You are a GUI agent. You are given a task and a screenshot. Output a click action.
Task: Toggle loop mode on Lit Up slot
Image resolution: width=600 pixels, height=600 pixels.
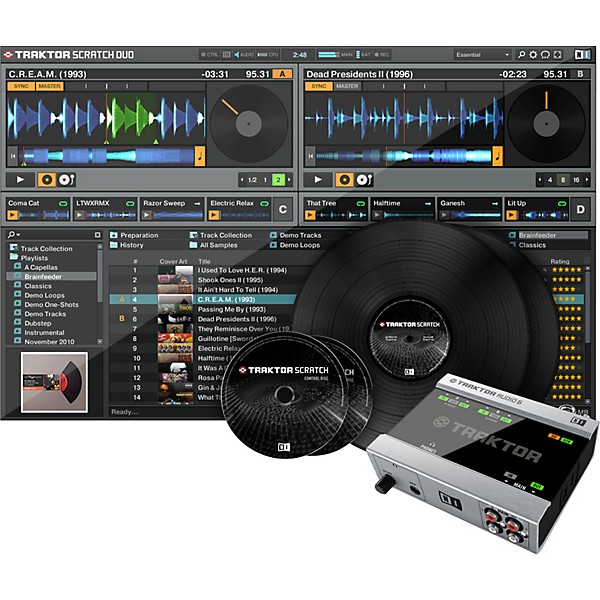(x=562, y=203)
